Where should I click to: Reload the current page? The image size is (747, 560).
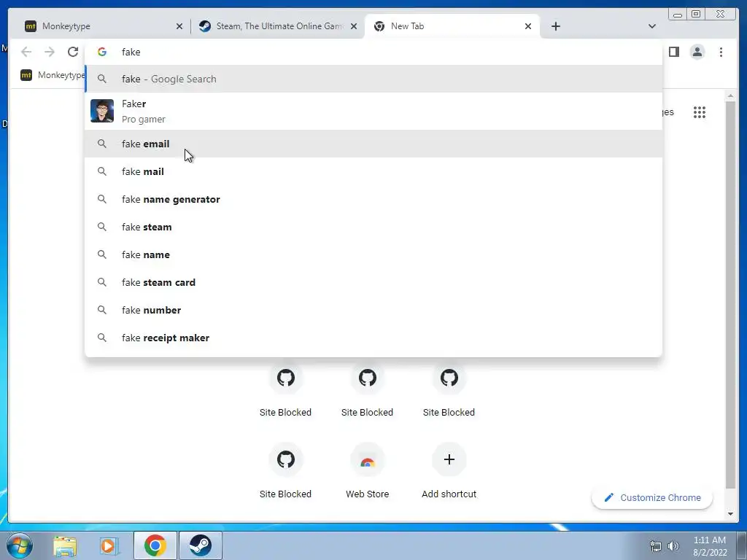point(72,52)
